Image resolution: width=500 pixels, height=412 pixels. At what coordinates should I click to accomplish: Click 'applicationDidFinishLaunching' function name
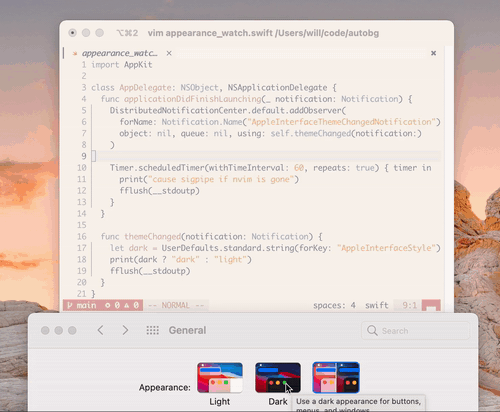click(193, 99)
